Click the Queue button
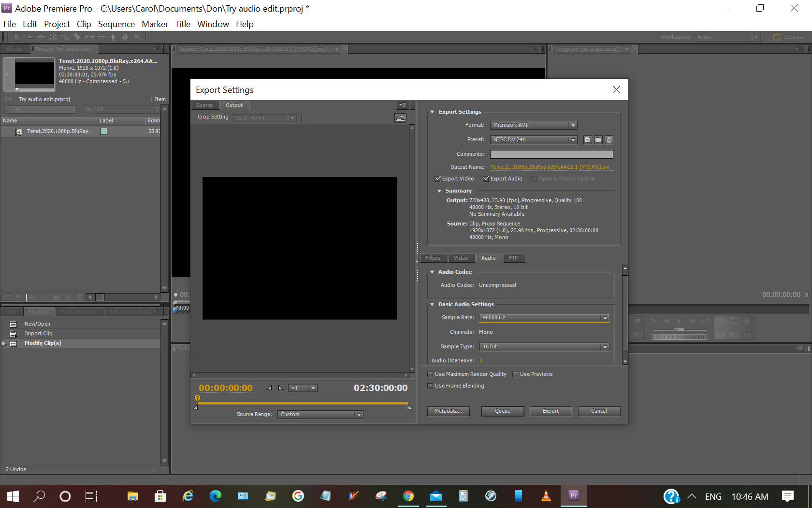This screenshot has height=508, width=812. (502, 411)
